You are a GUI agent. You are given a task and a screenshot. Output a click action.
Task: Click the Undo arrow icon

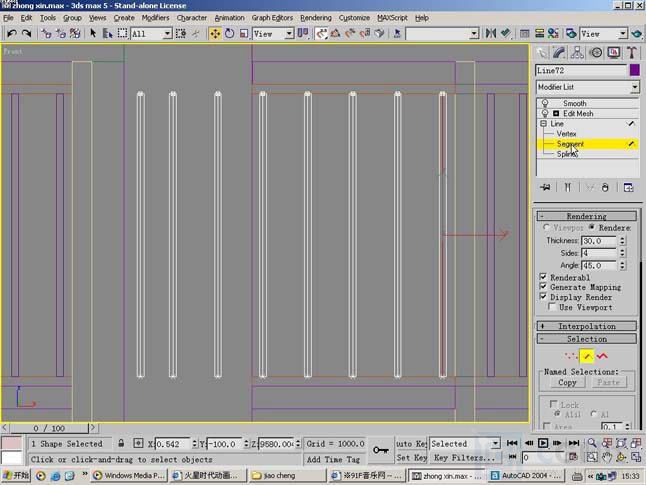(12, 33)
